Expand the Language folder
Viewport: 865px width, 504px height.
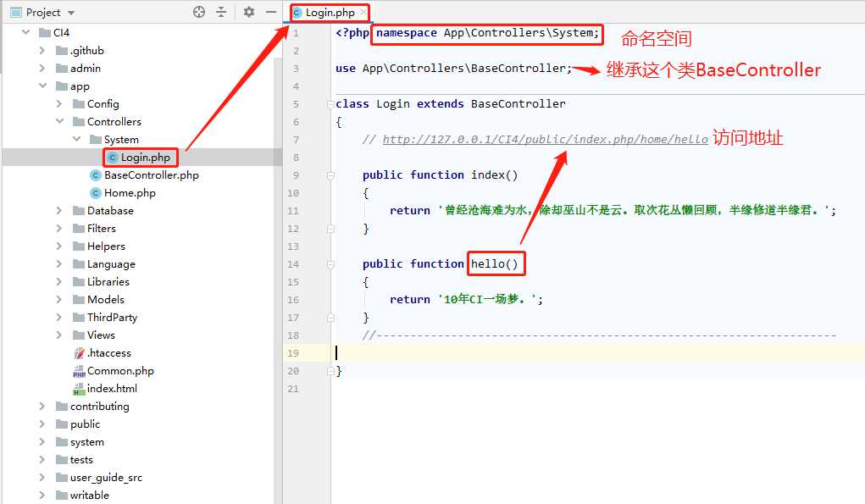[x=59, y=264]
